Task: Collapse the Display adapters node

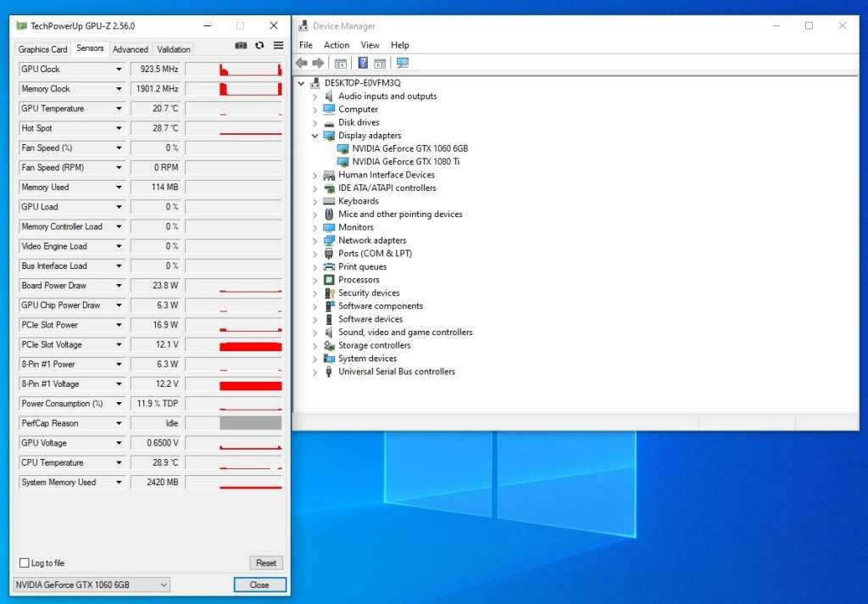Action: (314, 136)
